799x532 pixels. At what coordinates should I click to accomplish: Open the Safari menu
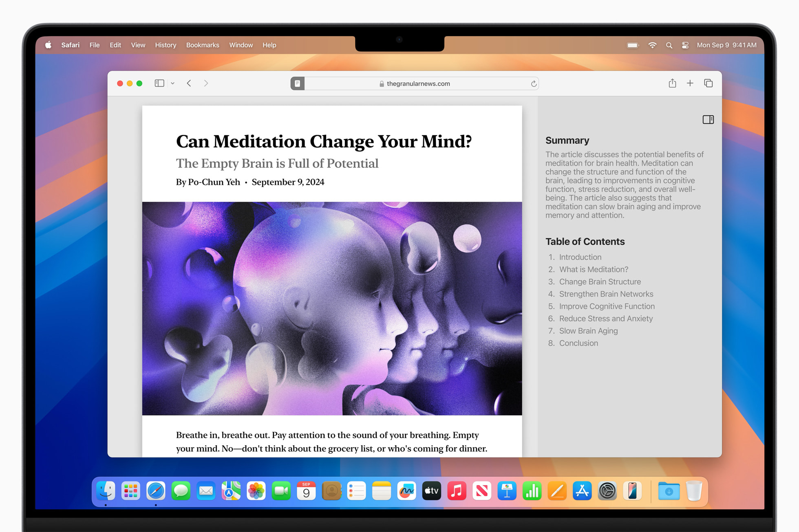(x=70, y=45)
